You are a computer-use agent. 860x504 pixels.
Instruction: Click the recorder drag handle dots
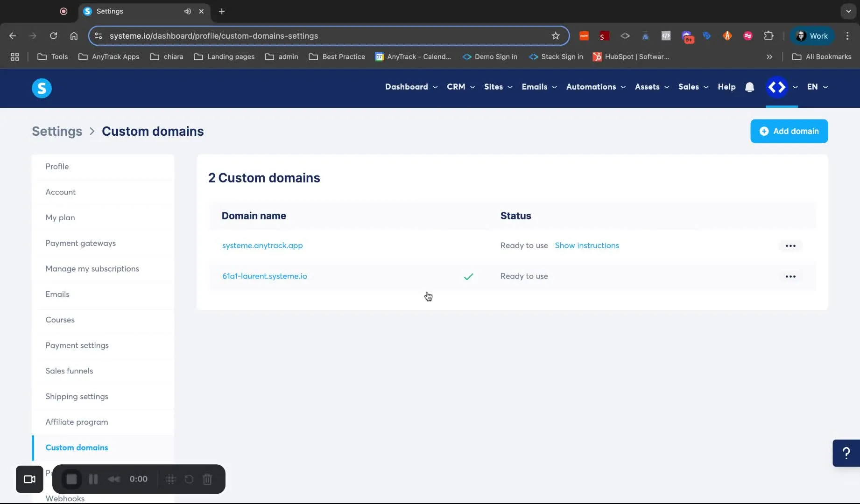pos(170,479)
